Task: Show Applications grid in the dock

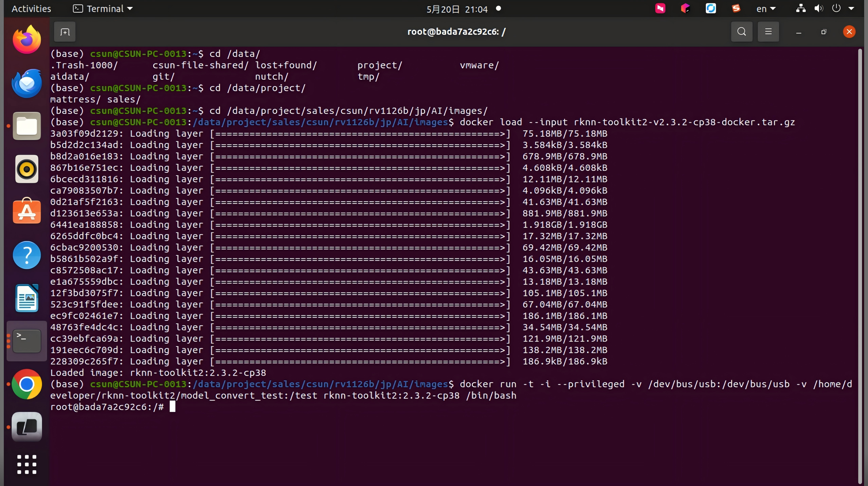Action: 27,465
